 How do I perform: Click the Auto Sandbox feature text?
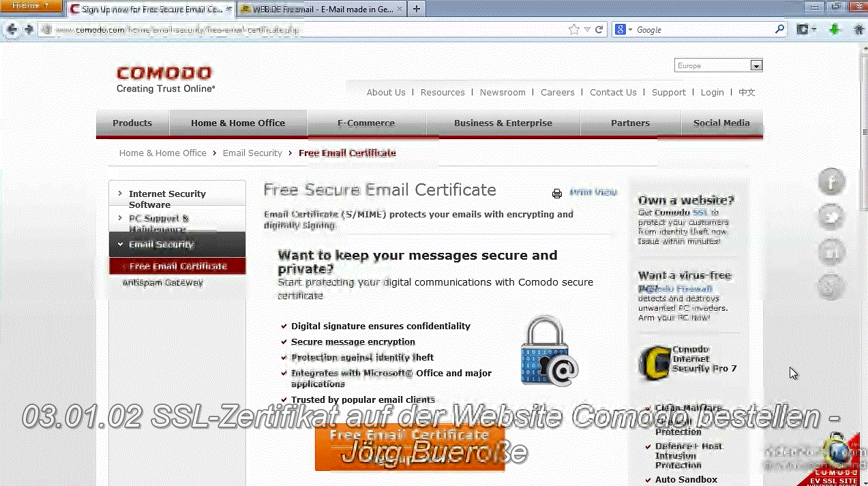pos(686,480)
